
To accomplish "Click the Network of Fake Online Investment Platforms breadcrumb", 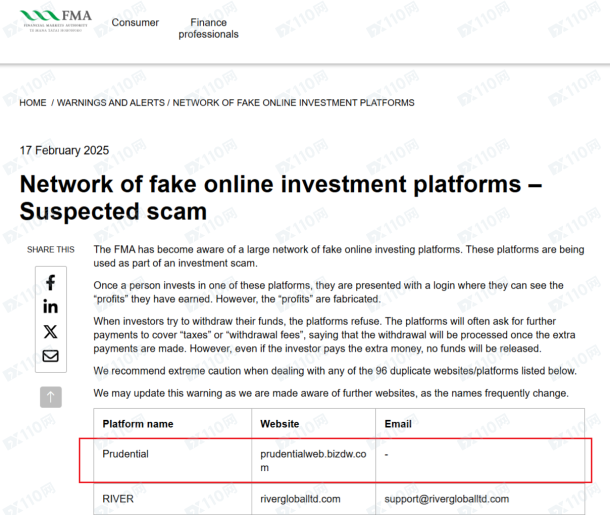I will 293,103.
